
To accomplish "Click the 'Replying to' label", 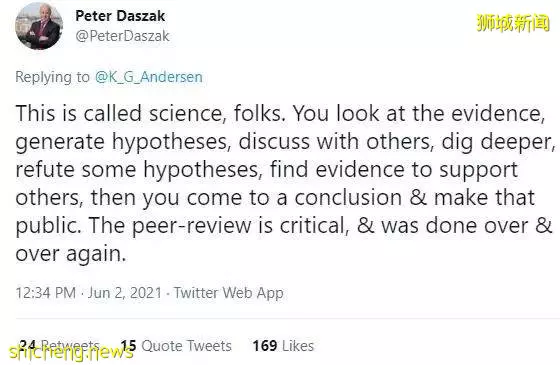I will 52,77.
